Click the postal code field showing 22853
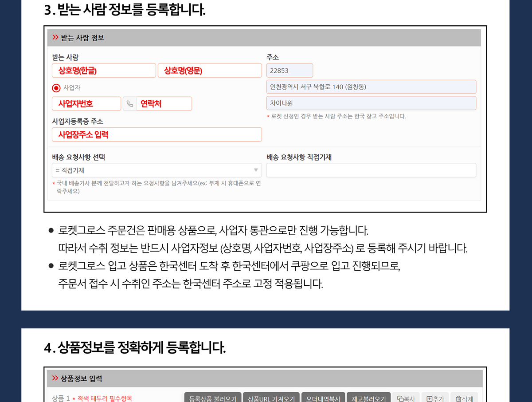 [x=289, y=71]
